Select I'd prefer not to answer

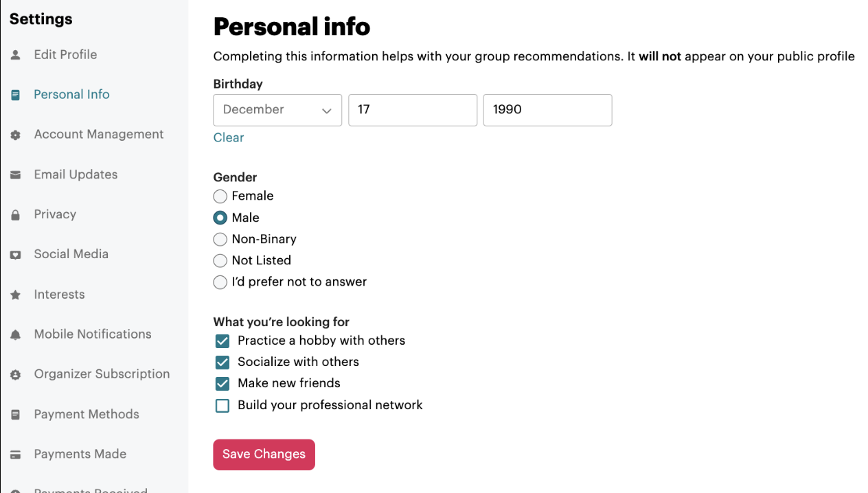coord(220,282)
